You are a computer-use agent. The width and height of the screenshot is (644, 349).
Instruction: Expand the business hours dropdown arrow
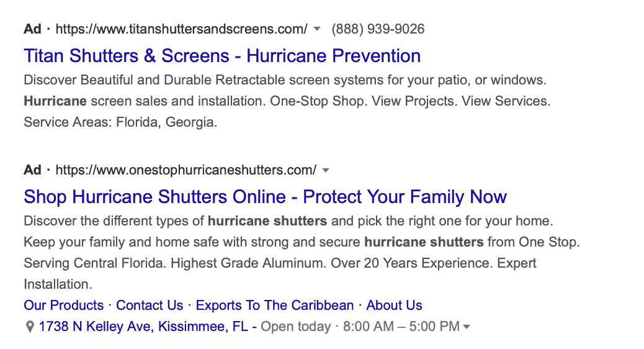click(x=466, y=327)
